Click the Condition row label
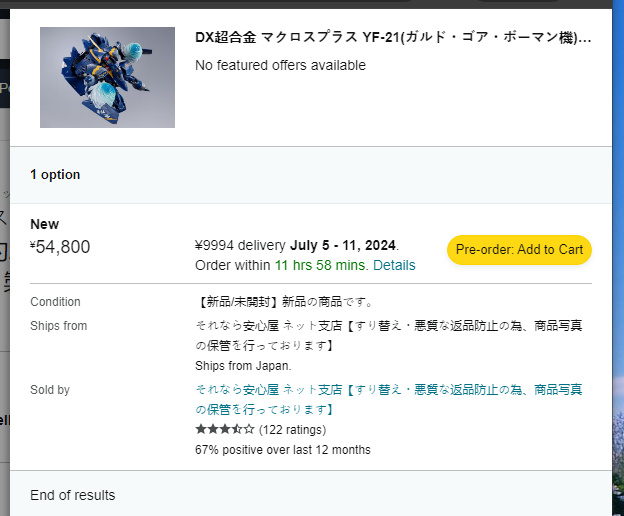This screenshot has width=624, height=516. tap(55, 302)
